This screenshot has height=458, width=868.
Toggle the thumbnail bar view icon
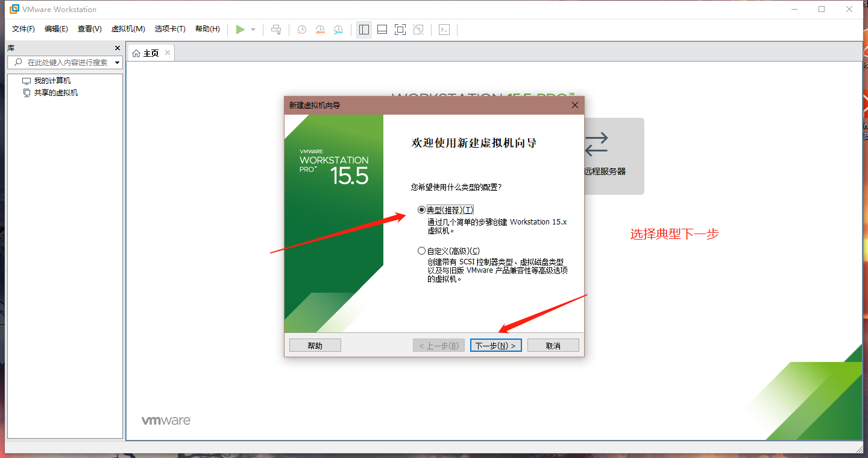(382, 30)
